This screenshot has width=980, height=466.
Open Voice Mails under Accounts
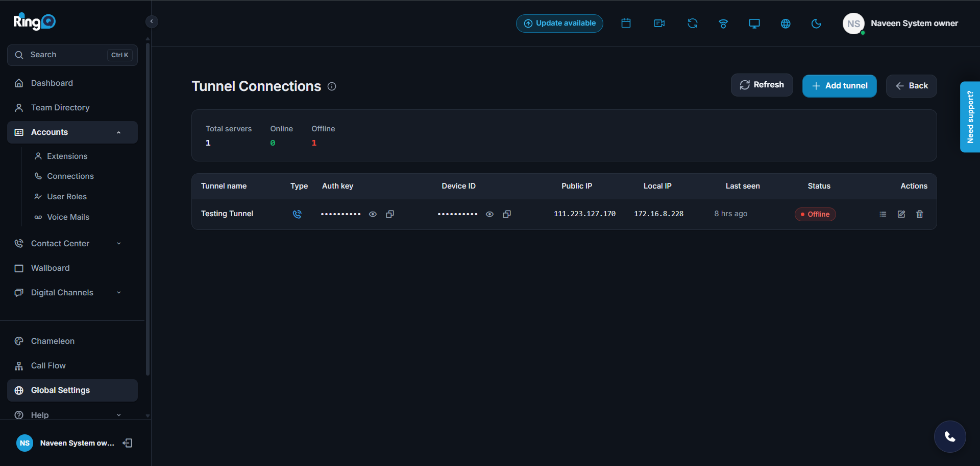tap(68, 217)
